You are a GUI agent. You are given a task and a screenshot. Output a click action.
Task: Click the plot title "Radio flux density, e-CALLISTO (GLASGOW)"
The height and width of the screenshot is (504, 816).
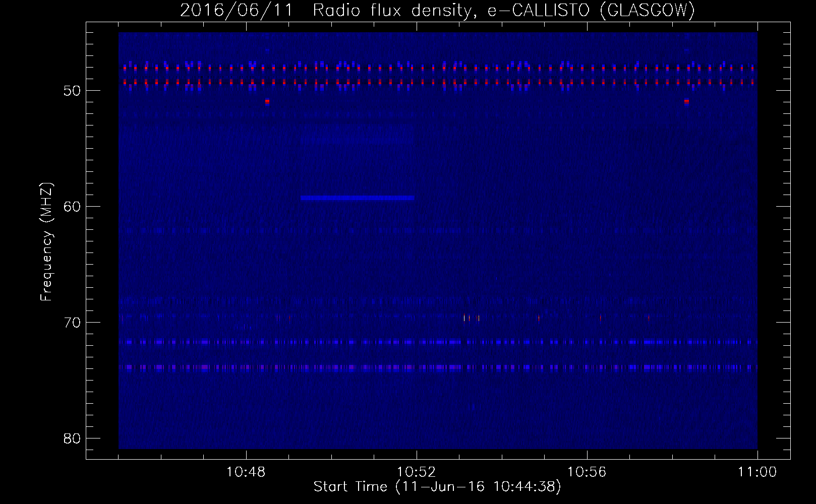504,10
